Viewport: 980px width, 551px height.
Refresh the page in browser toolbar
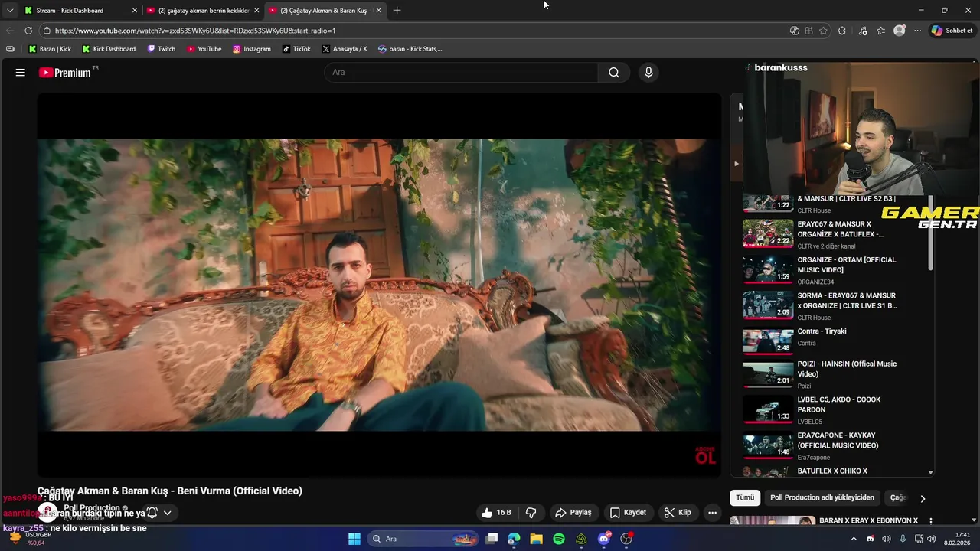[28, 31]
